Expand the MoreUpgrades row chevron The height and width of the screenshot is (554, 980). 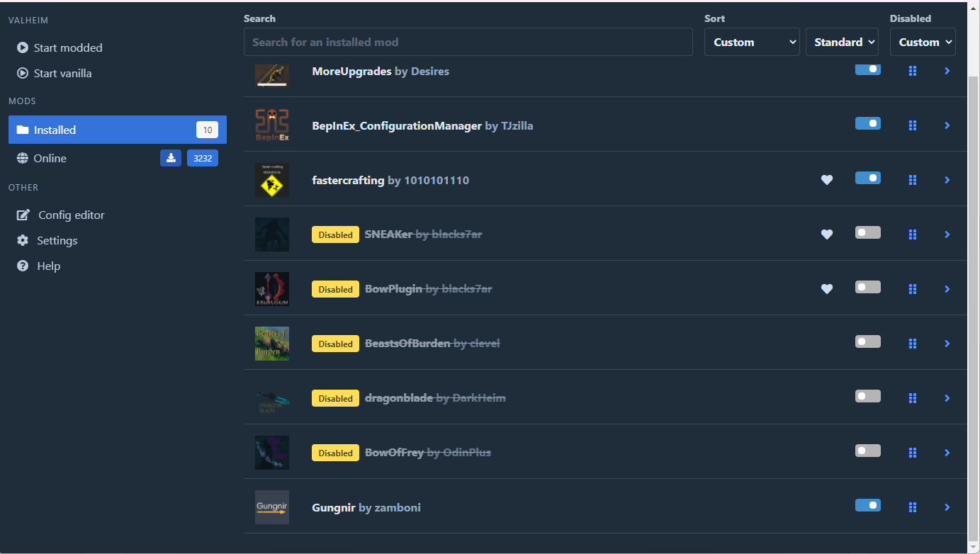click(x=947, y=71)
